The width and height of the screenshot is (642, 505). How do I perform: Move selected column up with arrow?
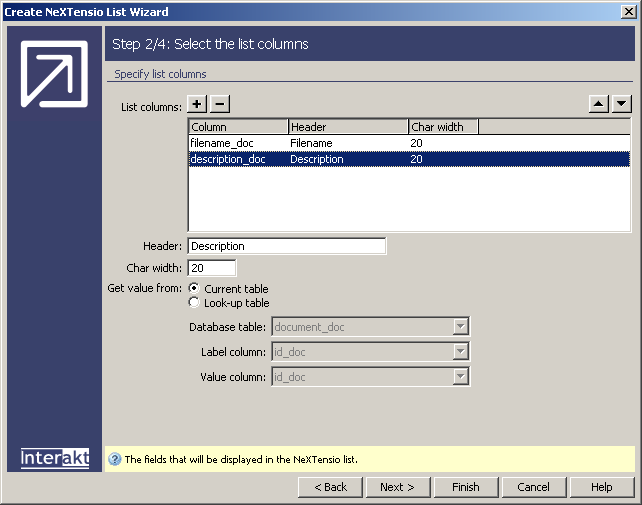[599, 103]
